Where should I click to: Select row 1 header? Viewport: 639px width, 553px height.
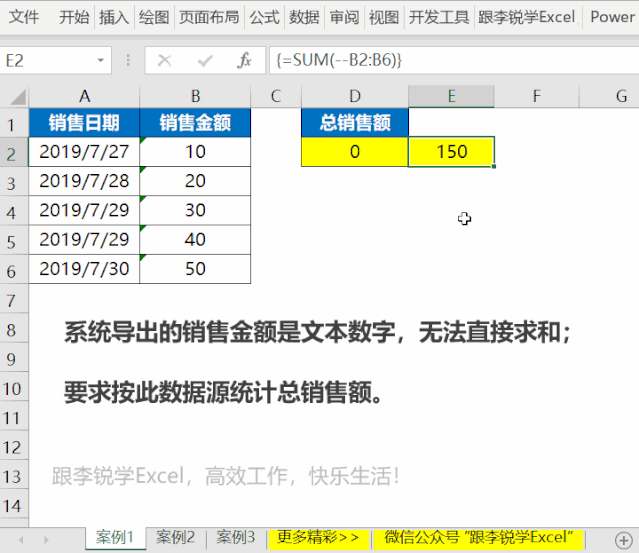[x=14, y=123]
